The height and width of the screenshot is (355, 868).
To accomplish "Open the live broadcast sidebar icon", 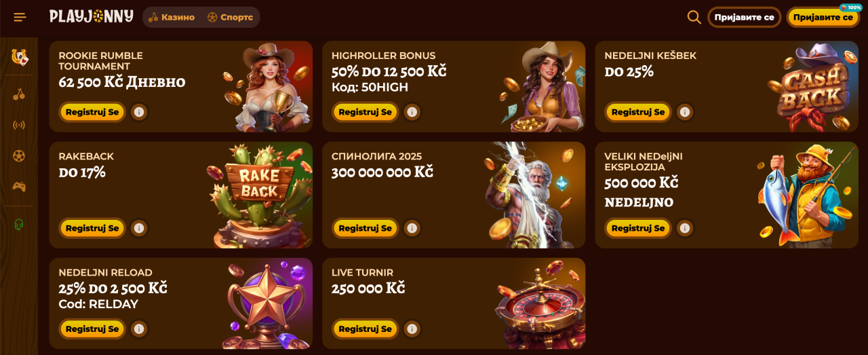I will (x=19, y=125).
